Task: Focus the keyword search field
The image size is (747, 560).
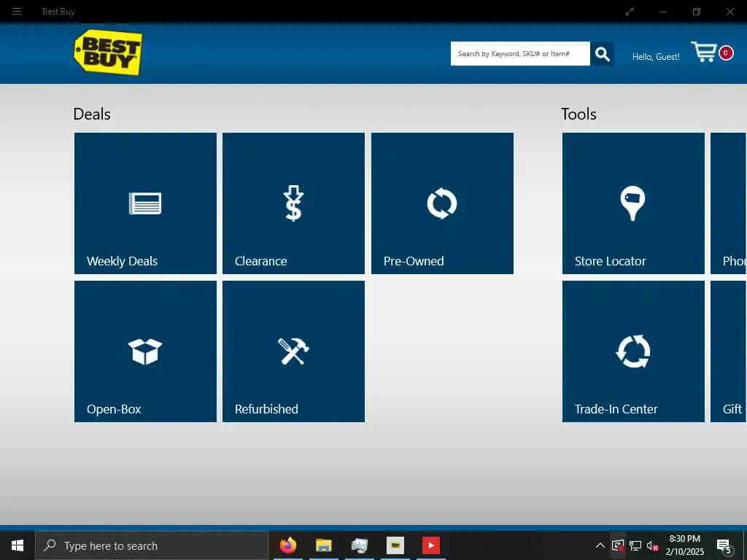Action: tap(520, 54)
